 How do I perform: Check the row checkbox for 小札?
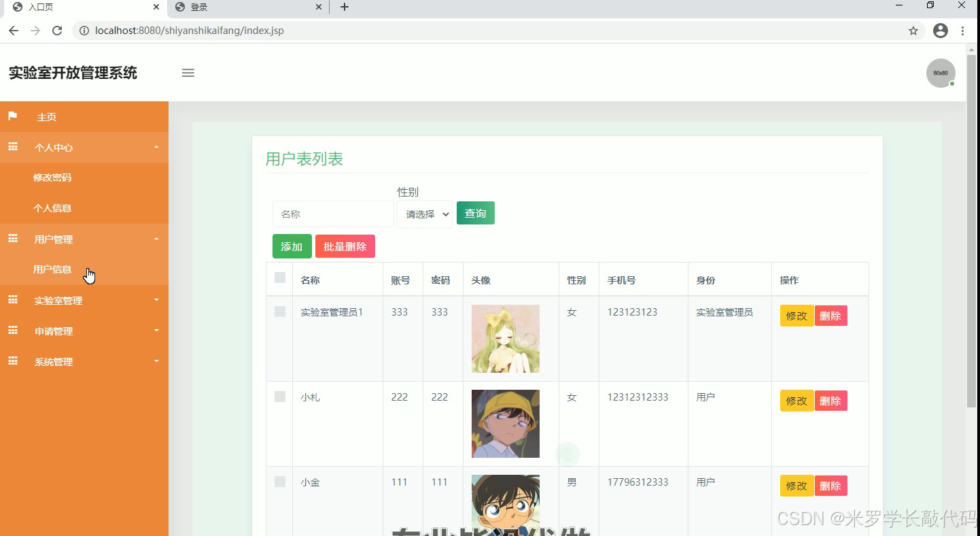point(279,396)
